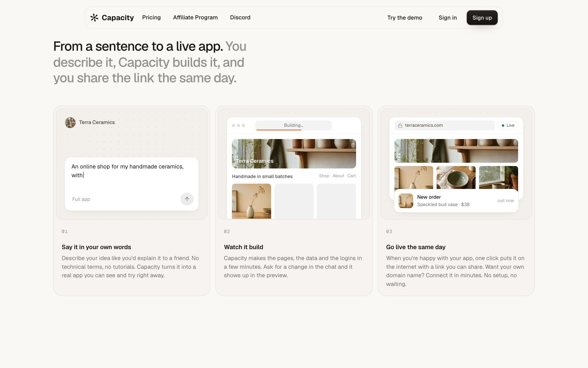Click the Capacity asterisk logo icon
The image size is (588, 368).
pos(94,18)
